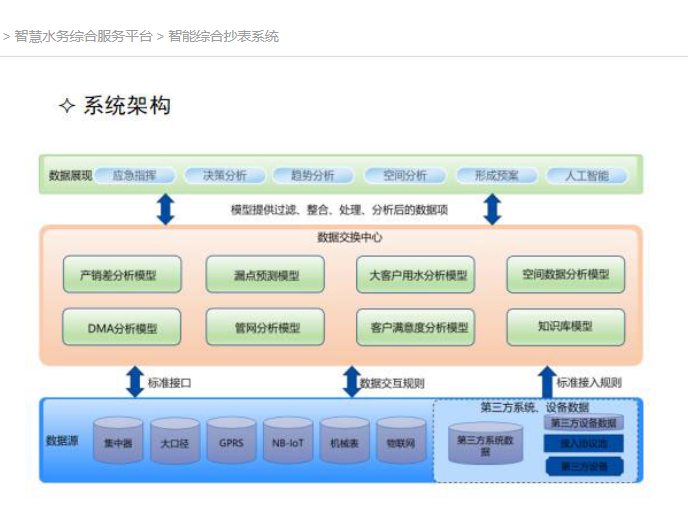
Task: Click the NB-IoT database cylinder
Action: click(x=288, y=441)
